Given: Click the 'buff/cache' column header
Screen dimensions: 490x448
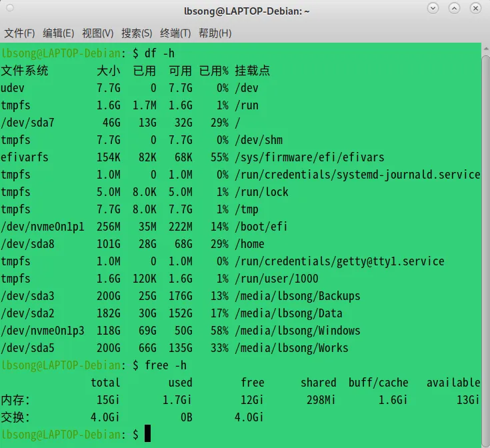Looking at the screenshot, I should 379,383.
